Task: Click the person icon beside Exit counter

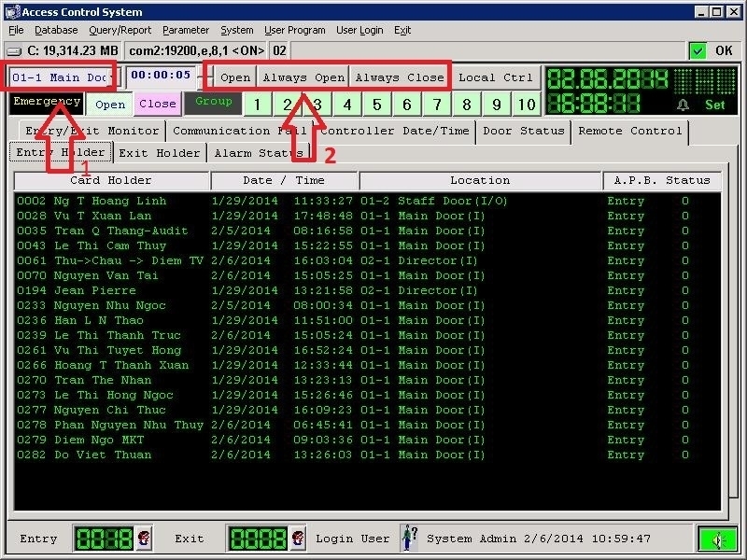Action: point(298,539)
